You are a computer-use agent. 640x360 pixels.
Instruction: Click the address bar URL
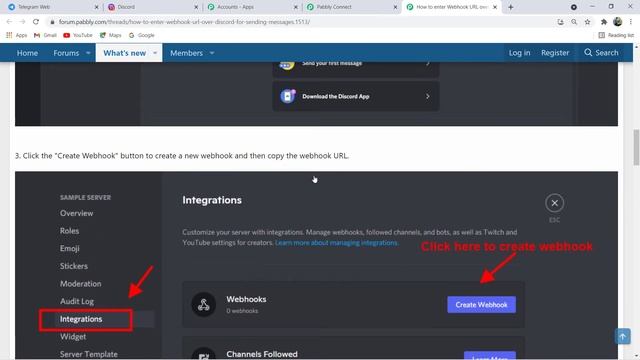pyautogui.click(x=184, y=22)
